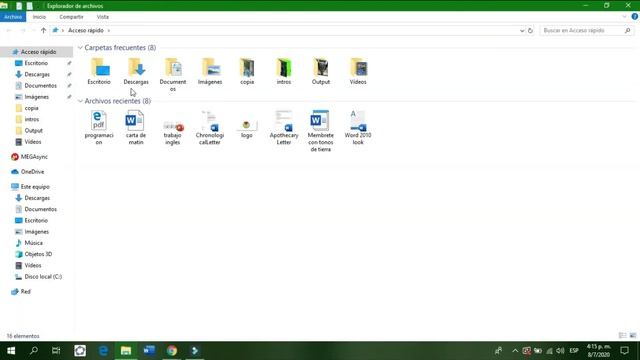This screenshot has height=360, width=640.
Task: Collapse the Archivos recientes group
Action: [80, 101]
